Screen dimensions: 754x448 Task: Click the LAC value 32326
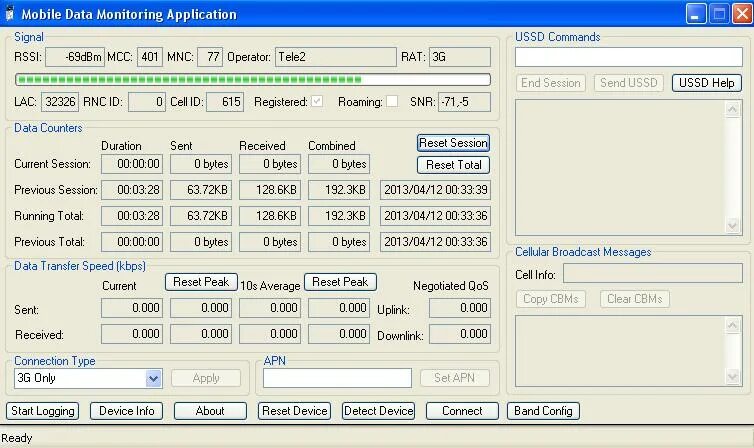pos(60,102)
